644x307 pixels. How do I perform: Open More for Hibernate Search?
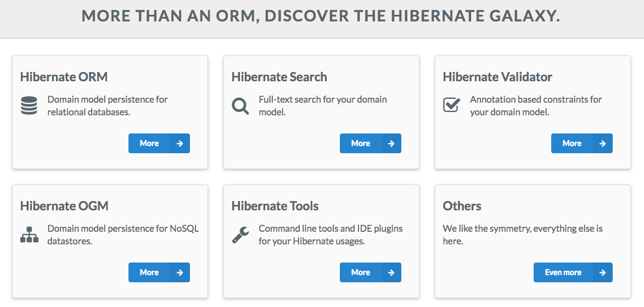(x=371, y=143)
